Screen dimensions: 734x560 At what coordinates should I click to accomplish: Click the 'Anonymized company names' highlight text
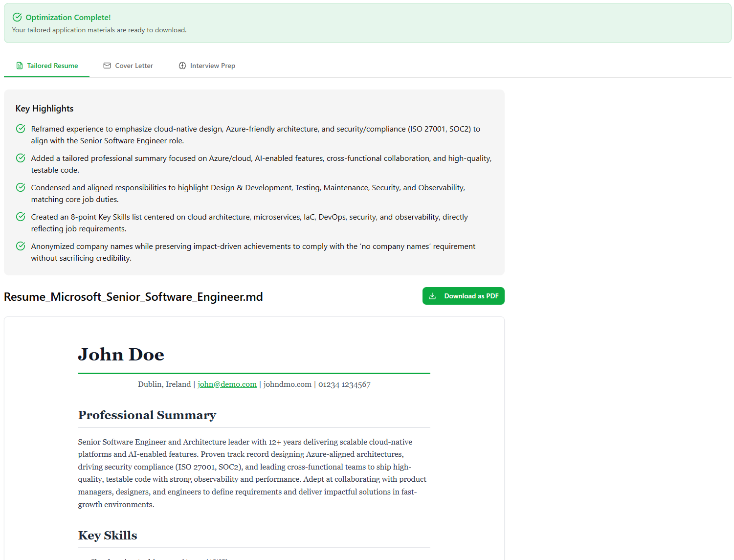pos(253,252)
